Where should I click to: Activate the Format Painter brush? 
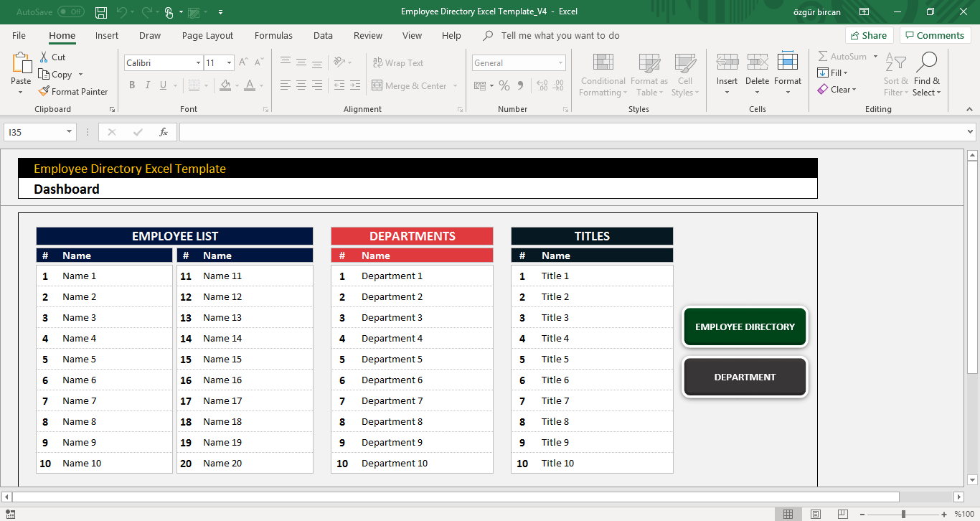click(44, 91)
